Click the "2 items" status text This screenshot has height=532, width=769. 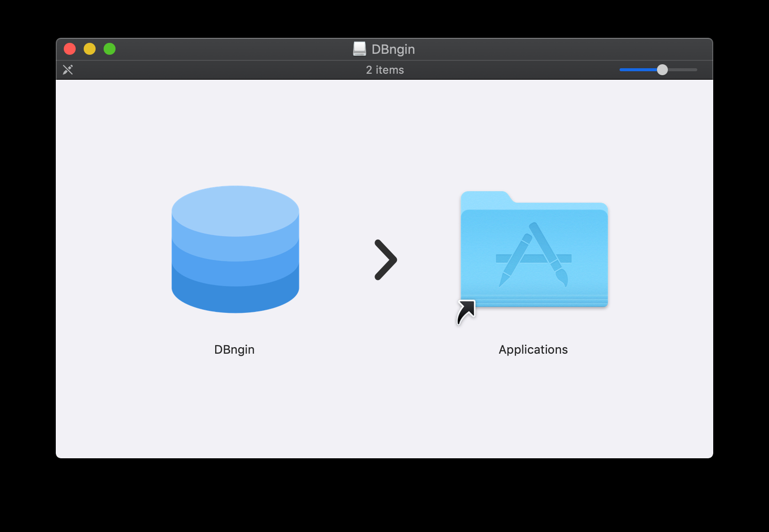[x=385, y=70]
